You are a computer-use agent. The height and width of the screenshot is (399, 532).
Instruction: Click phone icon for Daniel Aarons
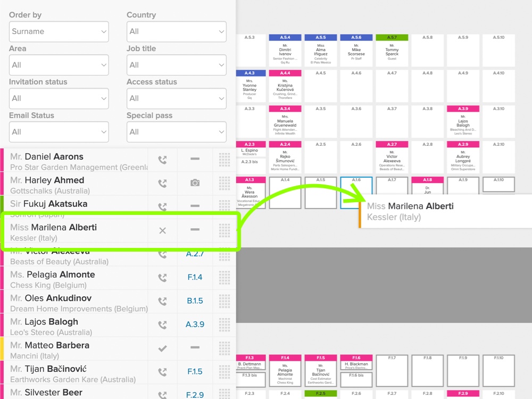tap(162, 160)
